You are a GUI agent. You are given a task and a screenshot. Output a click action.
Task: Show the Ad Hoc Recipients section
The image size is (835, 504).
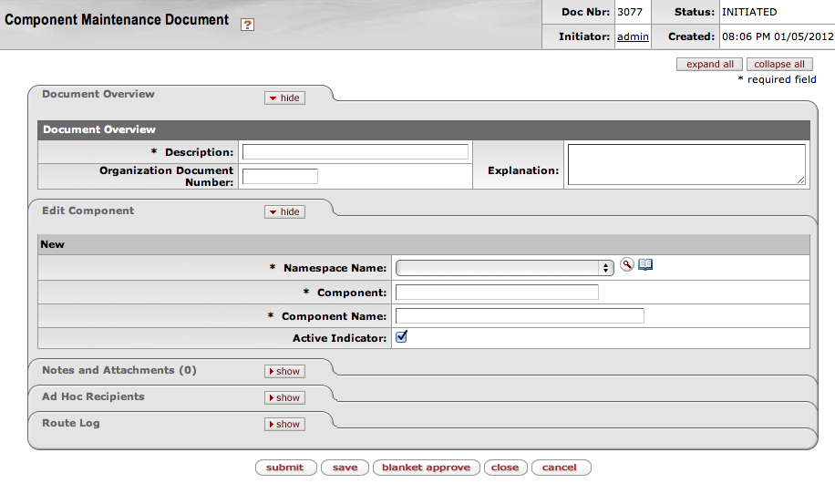point(285,398)
